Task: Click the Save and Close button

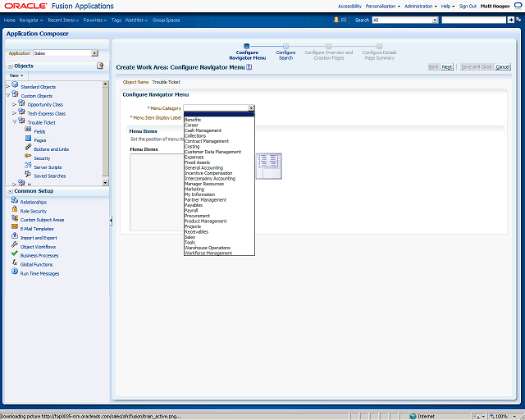Action: point(477,67)
